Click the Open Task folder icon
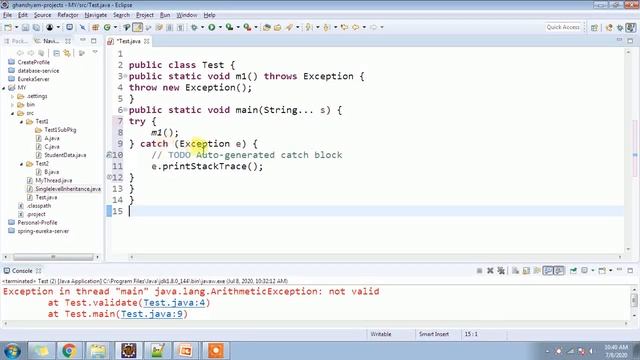 278,27
